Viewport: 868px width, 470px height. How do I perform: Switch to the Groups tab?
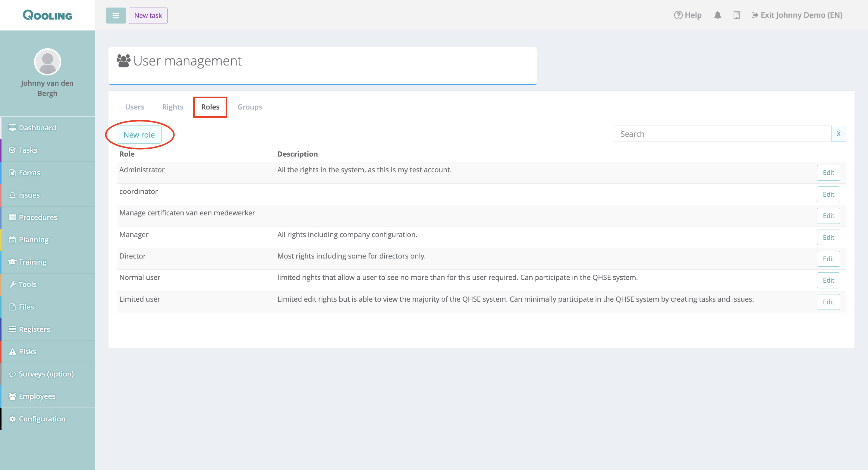(x=249, y=107)
